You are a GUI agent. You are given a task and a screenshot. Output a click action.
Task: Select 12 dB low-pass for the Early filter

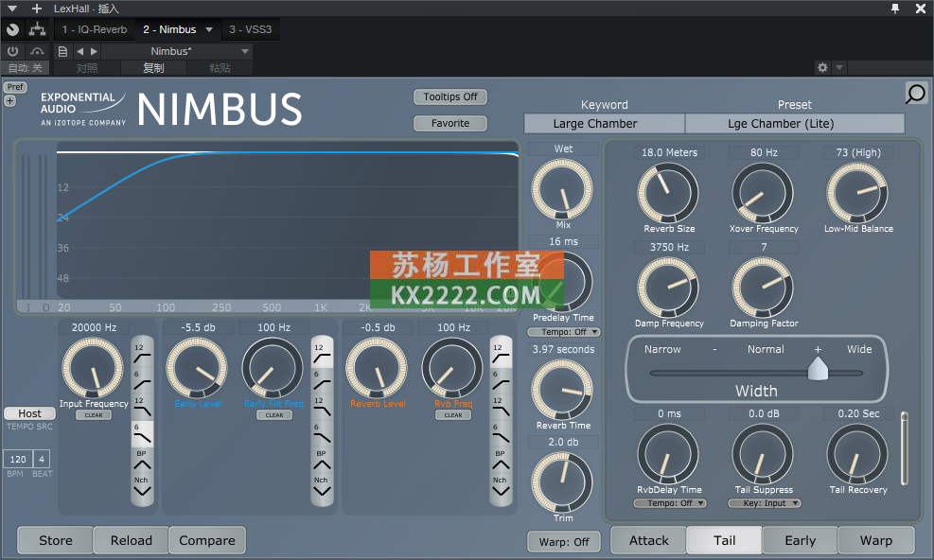322,407
